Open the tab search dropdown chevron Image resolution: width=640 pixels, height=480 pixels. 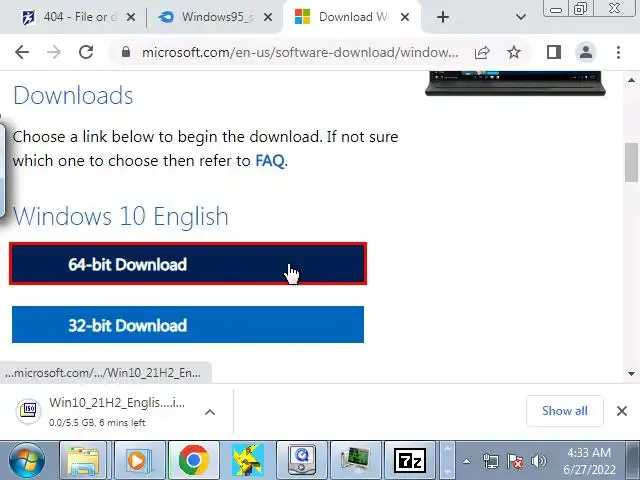click(520, 17)
